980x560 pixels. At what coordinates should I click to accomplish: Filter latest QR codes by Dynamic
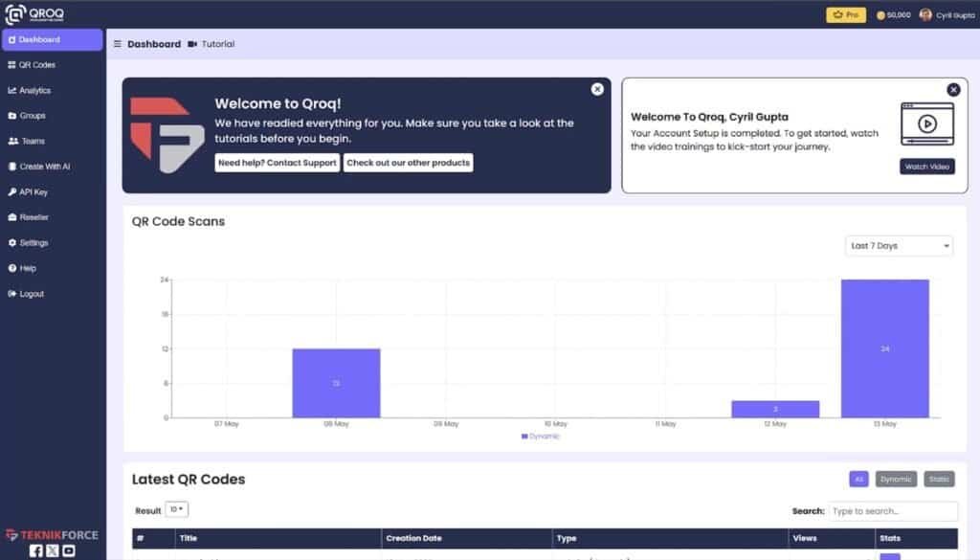[895, 479]
